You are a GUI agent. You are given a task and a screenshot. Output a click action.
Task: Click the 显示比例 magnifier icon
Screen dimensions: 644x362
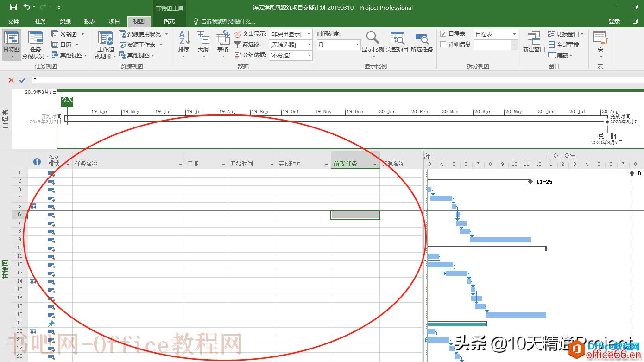[373, 38]
